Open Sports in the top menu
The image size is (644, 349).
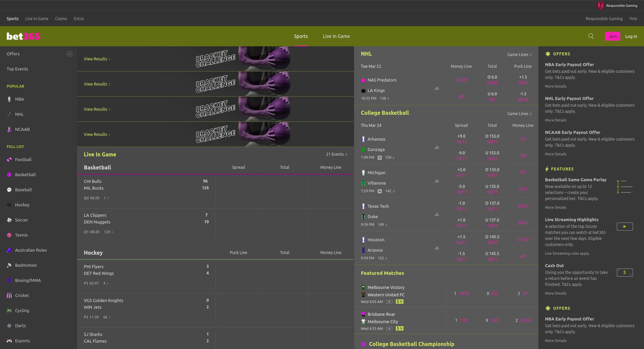pyautogui.click(x=12, y=19)
